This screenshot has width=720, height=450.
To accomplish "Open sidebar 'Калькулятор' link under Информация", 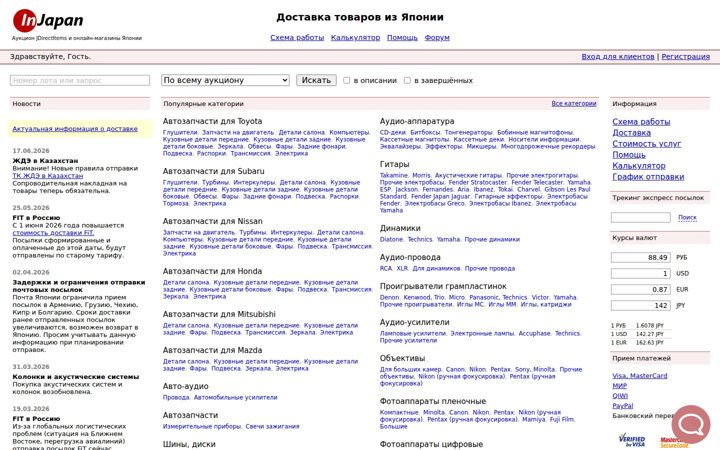I will coord(639,166).
